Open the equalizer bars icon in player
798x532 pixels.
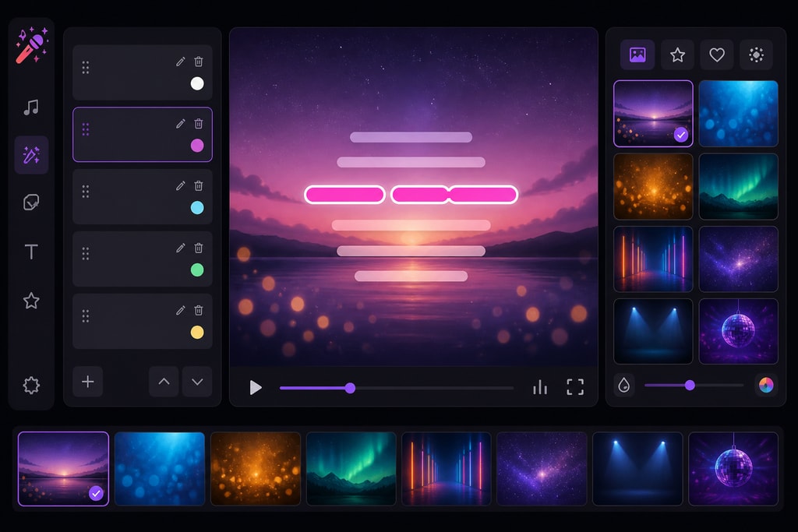pos(540,388)
